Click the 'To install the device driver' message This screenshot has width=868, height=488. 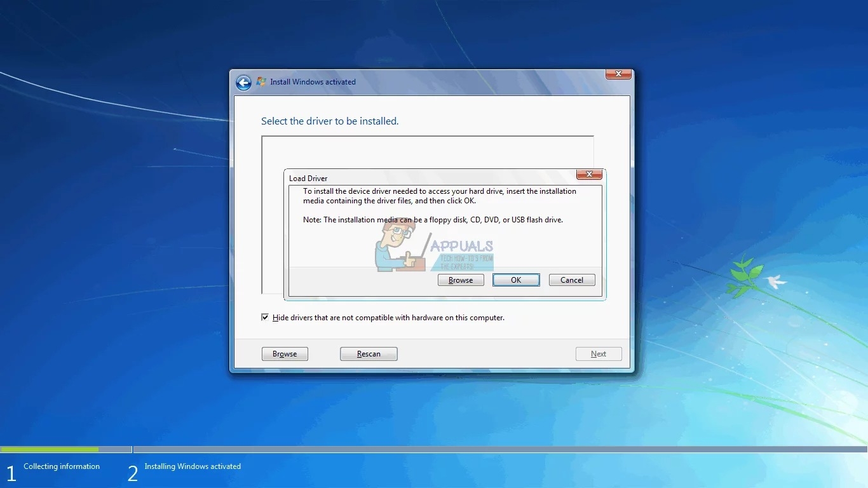(x=440, y=196)
